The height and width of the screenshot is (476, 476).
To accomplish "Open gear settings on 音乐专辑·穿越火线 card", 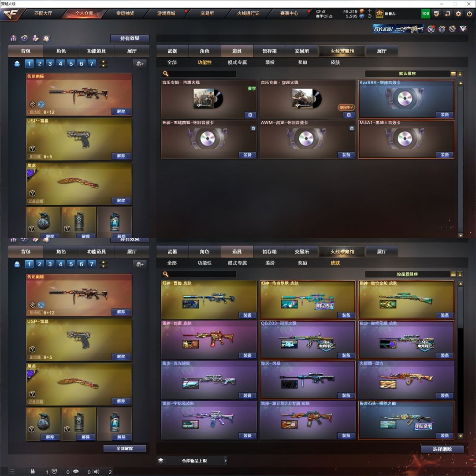I will tap(349, 115).
